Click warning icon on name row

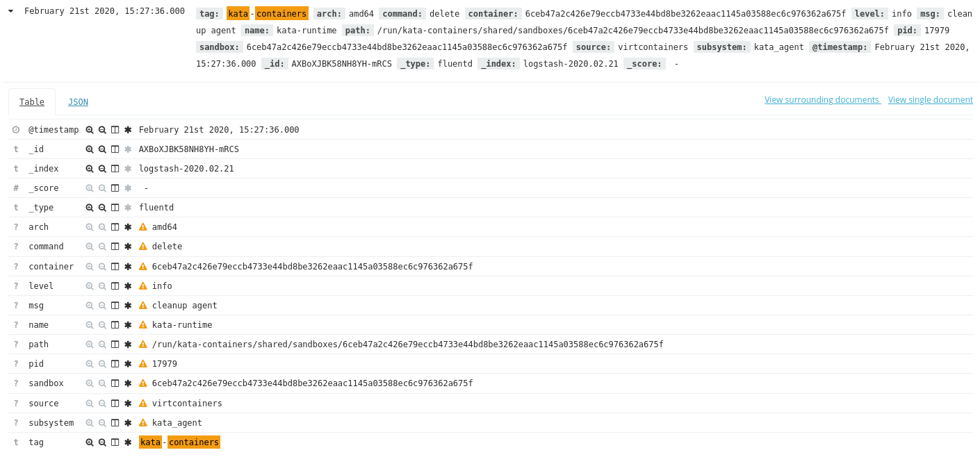(143, 325)
